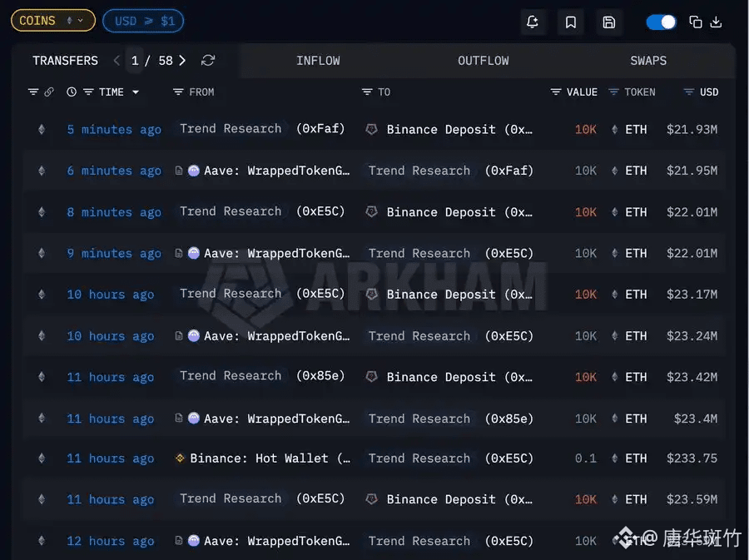Image resolution: width=749 pixels, height=560 pixels.
Task: Switch to the OUTFLOW tab
Action: pyautogui.click(x=483, y=61)
